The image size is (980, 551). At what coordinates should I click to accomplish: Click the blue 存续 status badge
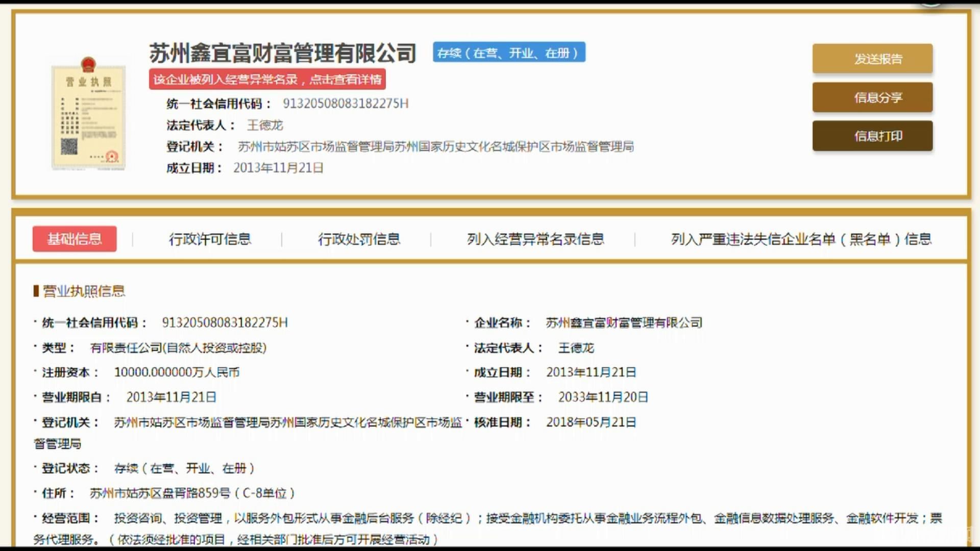(509, 53)
